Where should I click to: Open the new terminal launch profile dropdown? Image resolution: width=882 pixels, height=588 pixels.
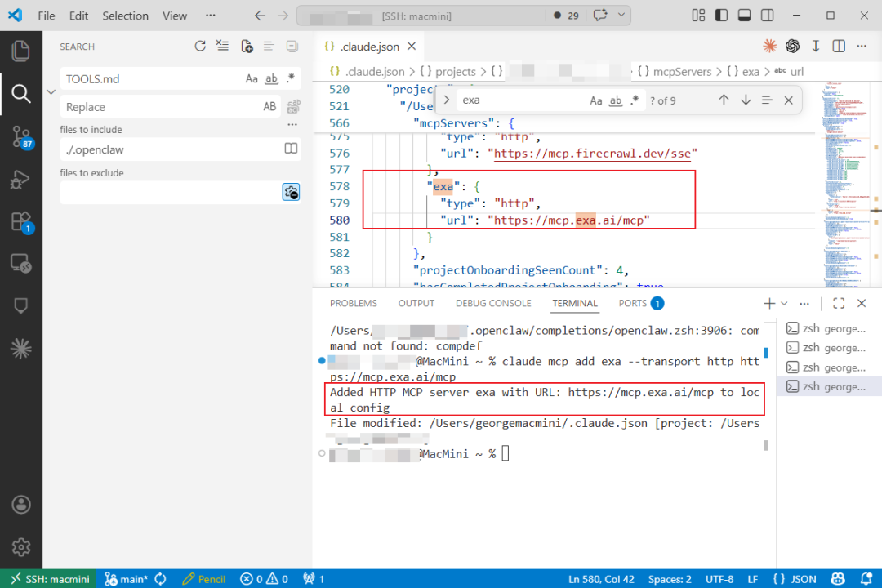click(784, 303)
